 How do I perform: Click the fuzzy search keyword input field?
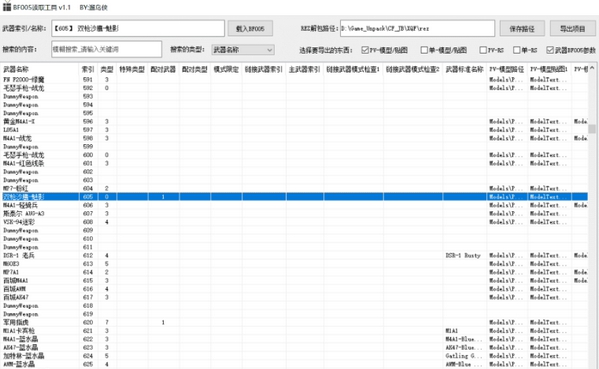pyautogui.click(x=107, y=49)
